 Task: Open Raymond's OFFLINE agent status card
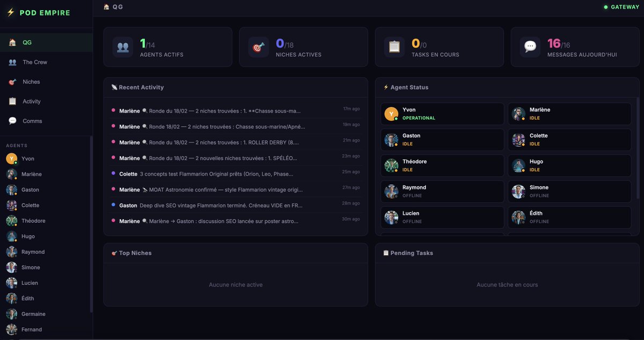point(442,192)
